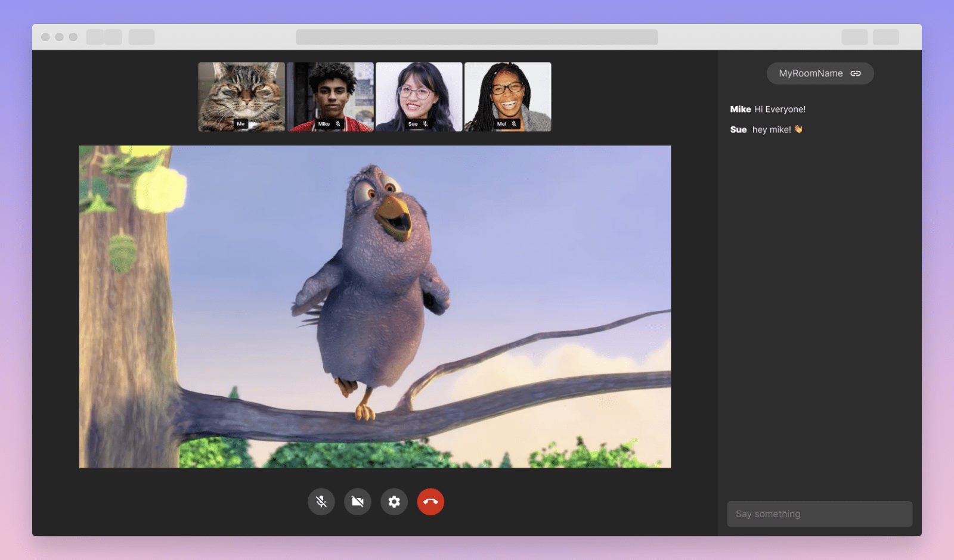Toggle the camera off button
This screenshot has width=954, height=560.
click(x=358, y=502)
